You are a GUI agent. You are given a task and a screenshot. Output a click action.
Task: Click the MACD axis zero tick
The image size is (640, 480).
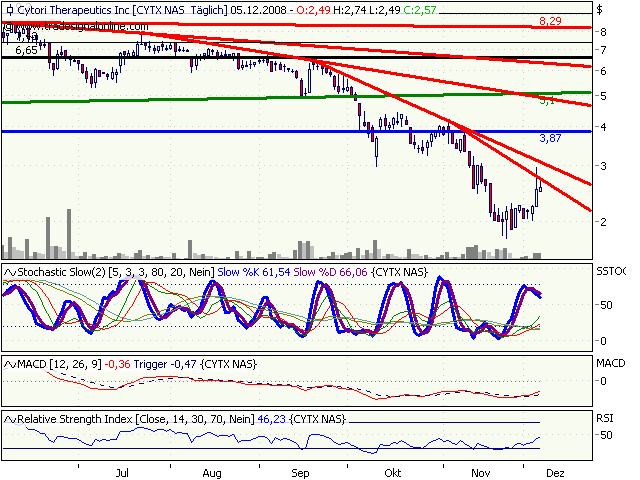603,381
